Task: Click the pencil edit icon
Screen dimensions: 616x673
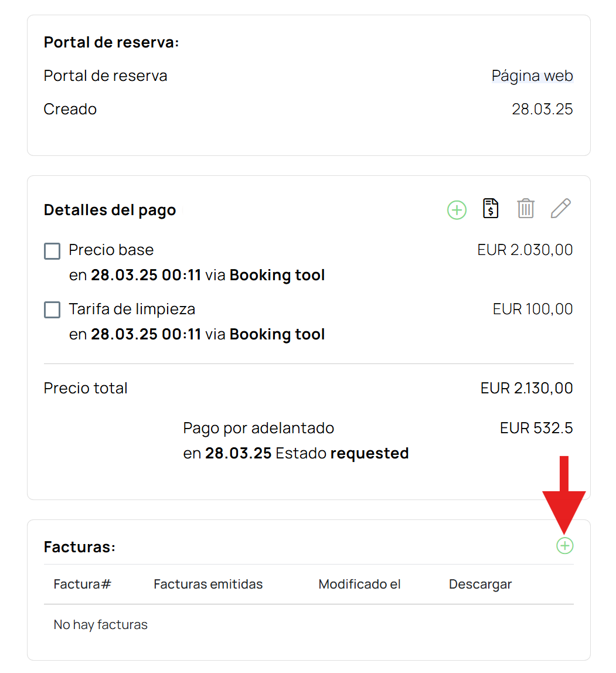Action: [561, 209]
